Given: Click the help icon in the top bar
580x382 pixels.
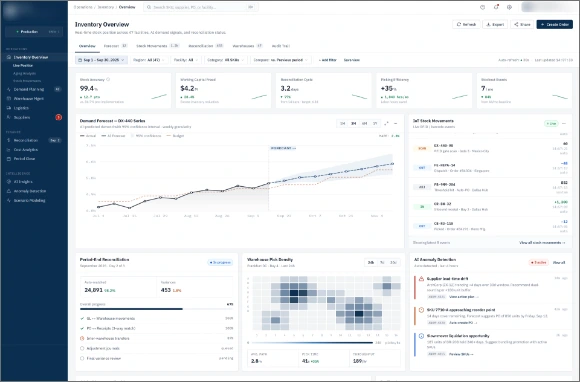Looking at the screenshot, I should tap(482, 7).
